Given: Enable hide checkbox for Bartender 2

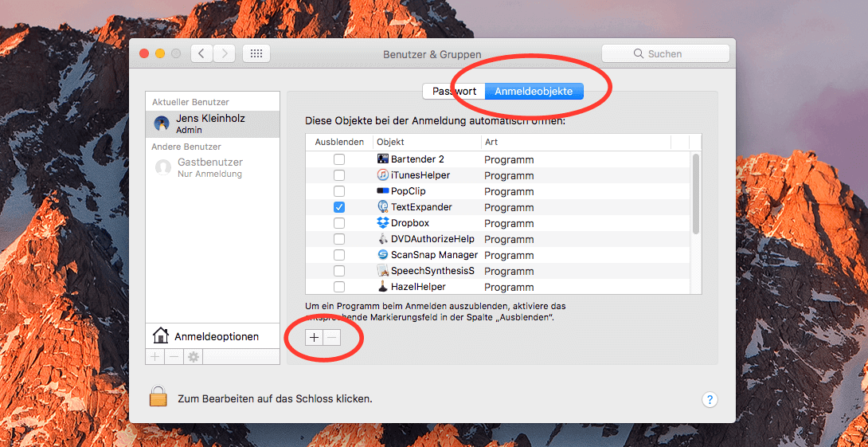Looking at the screenshot, I should coord(339,159).
